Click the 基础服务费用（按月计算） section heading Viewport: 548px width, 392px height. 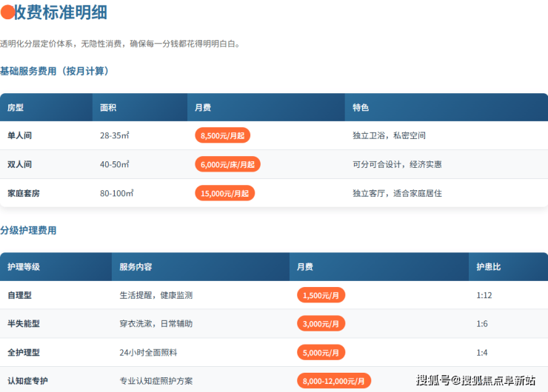55,71
